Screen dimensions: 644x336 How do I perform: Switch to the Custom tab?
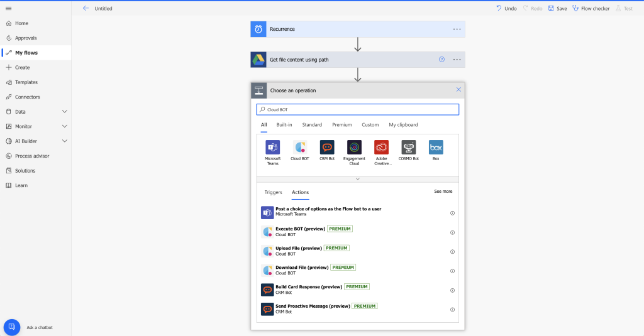click(370, 125)
